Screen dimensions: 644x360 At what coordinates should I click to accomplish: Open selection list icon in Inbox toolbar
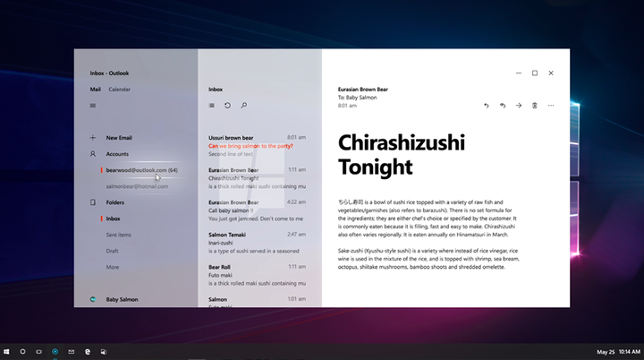(x=211, y=106)
